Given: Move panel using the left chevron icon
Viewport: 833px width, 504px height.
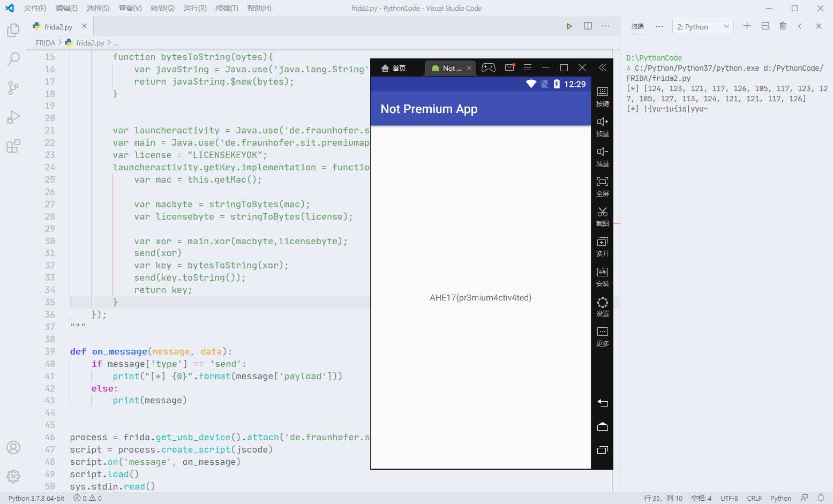Looking at the screenshot, I should pos(800,26).
